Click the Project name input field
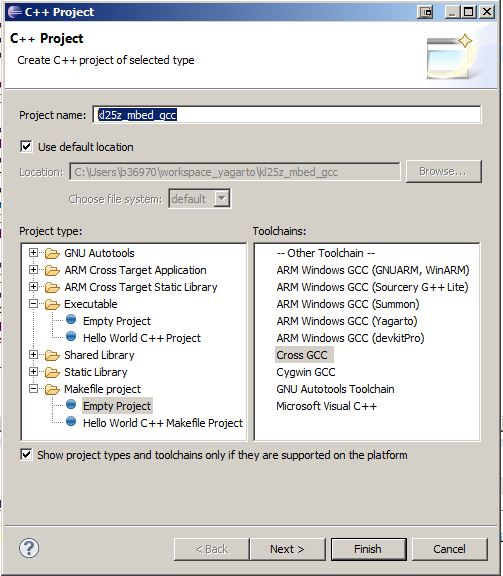 287,115
